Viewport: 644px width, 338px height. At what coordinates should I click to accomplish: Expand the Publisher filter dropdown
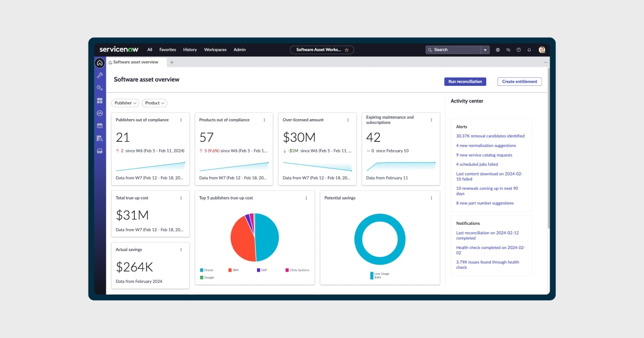tap(125, 103)
